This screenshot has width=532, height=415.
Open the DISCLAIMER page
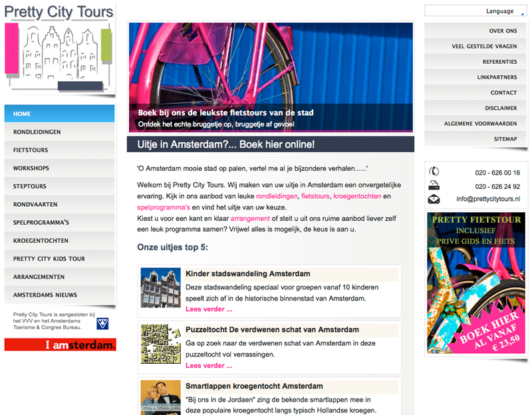click(475, 108)
